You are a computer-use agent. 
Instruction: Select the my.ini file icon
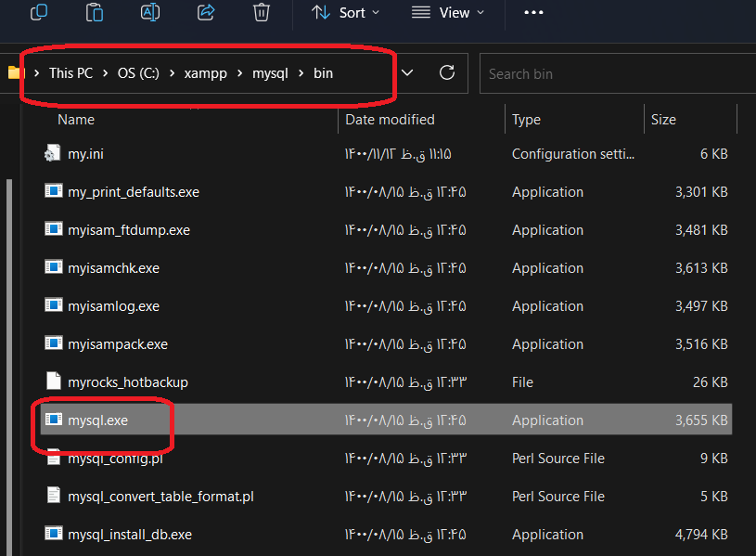coord(53,153)
